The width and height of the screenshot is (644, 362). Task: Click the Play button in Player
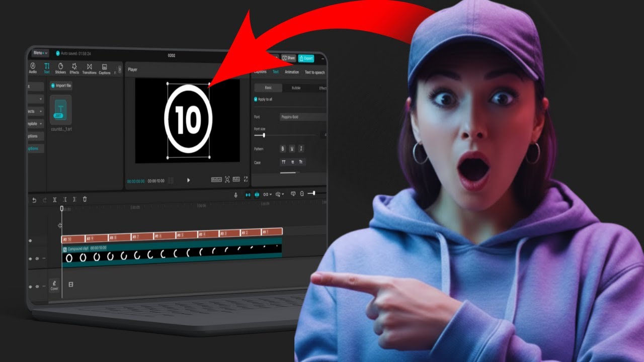(189, 180)
